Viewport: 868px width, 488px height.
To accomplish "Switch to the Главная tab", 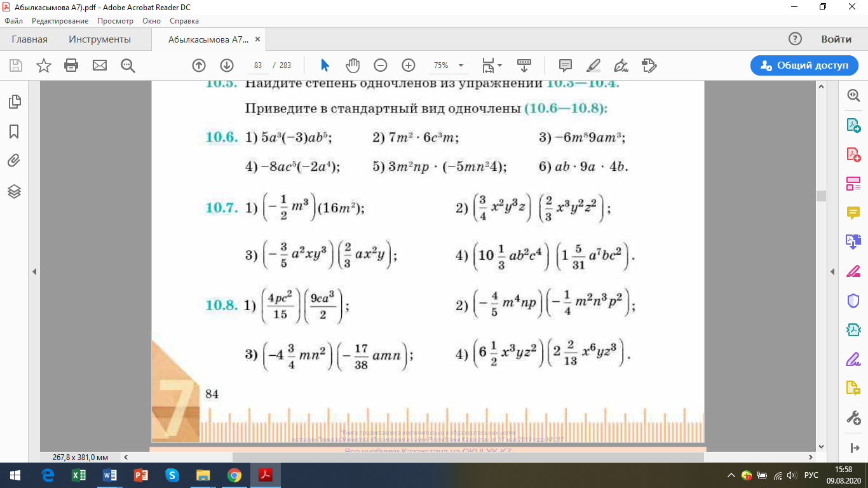I will [x=29, y=39].
